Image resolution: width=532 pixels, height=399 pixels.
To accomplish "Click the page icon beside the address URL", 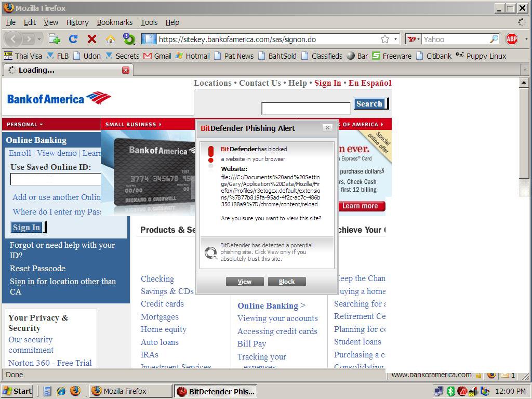I will [x=148, y=39].
